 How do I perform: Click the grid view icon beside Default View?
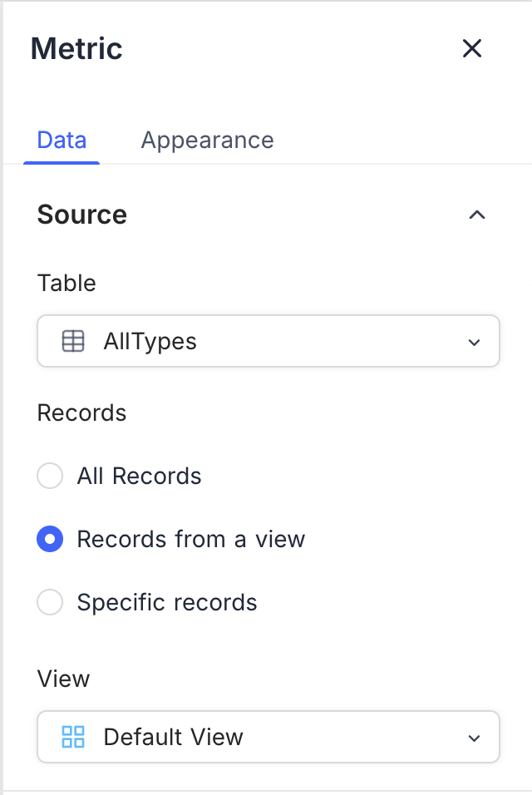point(73,737)
